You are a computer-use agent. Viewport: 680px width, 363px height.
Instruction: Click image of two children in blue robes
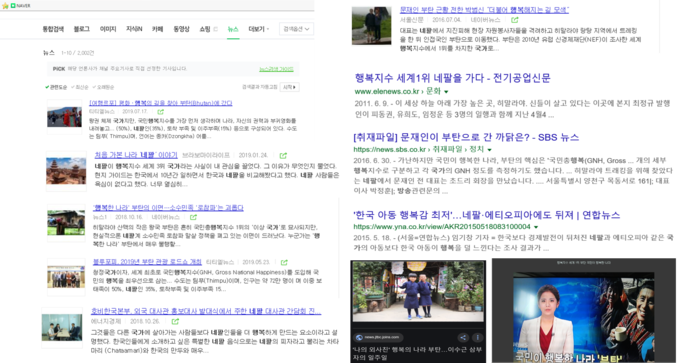[x=418, y=291]
